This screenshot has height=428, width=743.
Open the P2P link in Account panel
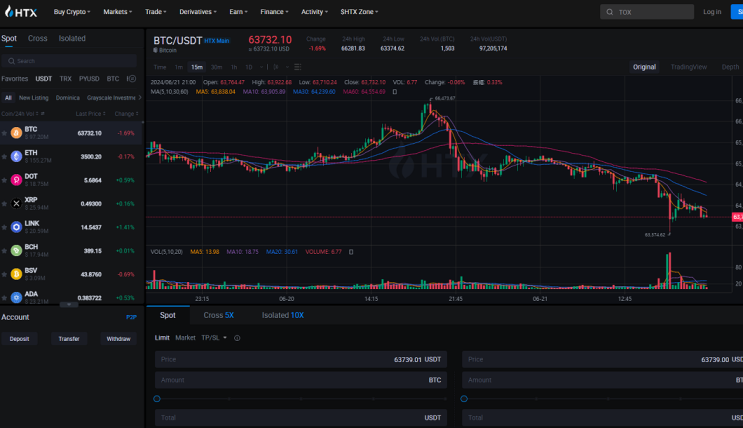131,317
